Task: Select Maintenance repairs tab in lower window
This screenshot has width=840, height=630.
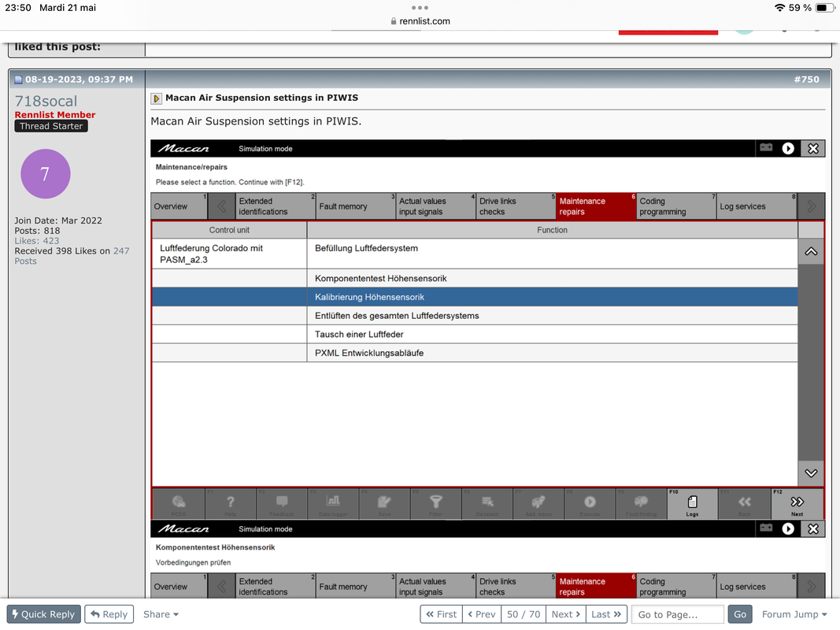Action: tap(596, 586)
